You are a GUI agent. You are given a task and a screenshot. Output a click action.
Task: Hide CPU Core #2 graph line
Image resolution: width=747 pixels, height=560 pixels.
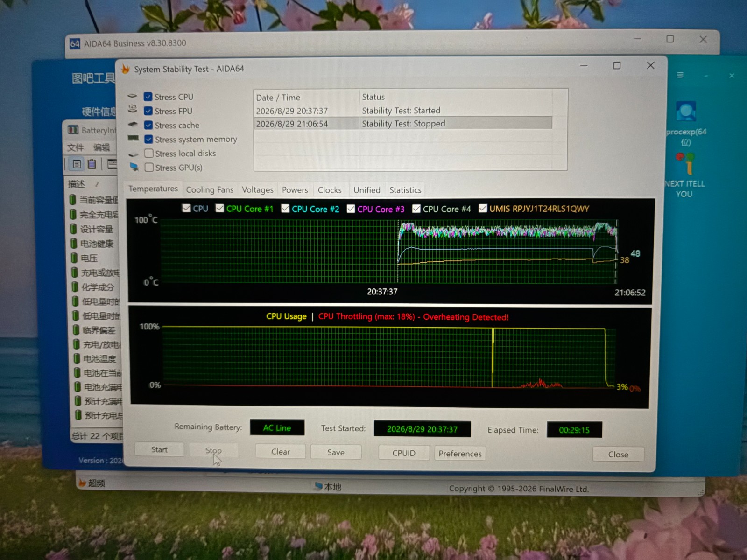(285, 209)
